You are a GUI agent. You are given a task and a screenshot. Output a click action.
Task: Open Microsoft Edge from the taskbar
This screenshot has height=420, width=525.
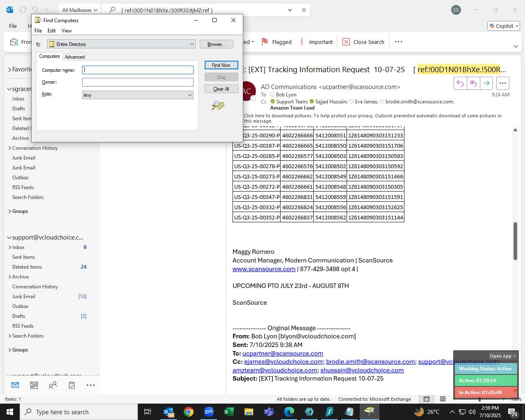click(289, 412)
